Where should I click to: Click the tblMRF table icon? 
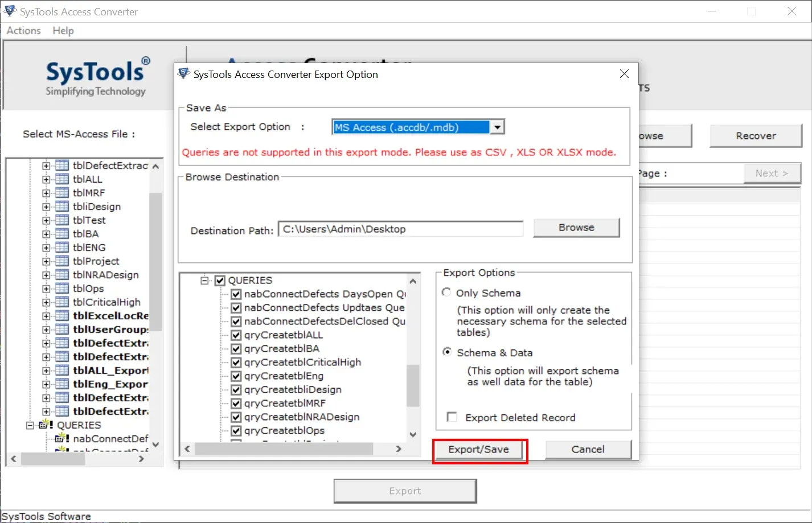coord(62,193)
